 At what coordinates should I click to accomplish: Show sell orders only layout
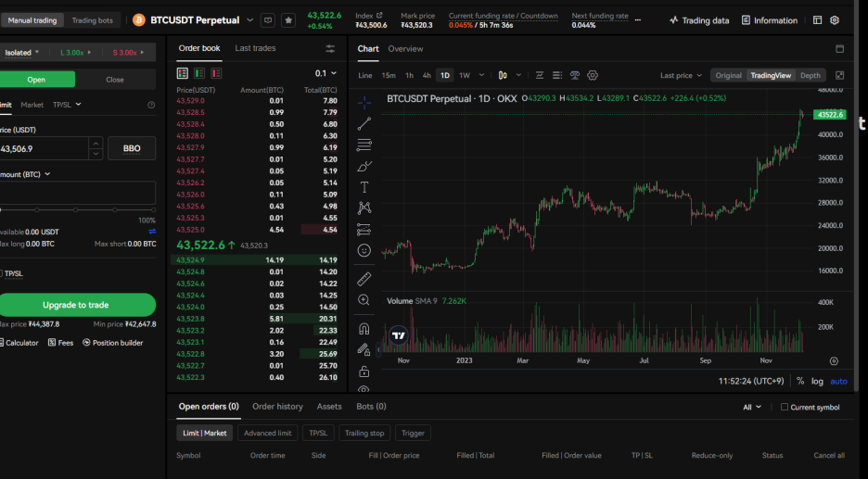[x=216, y=73]
